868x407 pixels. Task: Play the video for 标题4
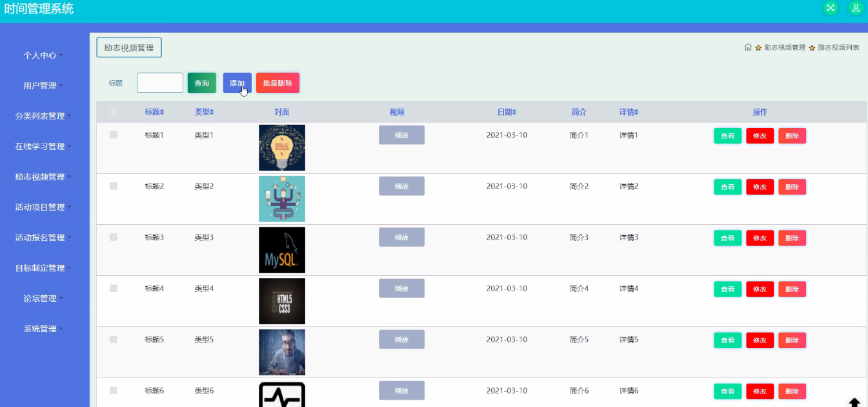tap(401, 288)
